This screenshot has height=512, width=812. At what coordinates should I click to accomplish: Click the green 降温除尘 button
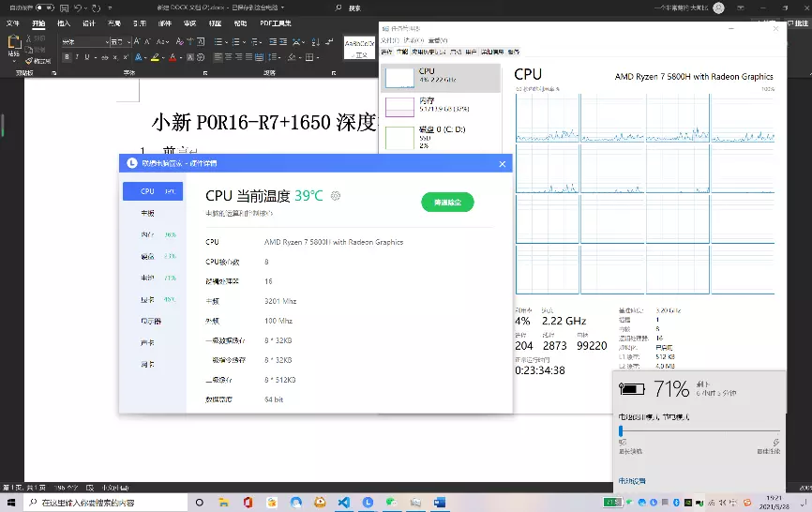(447, 202)
